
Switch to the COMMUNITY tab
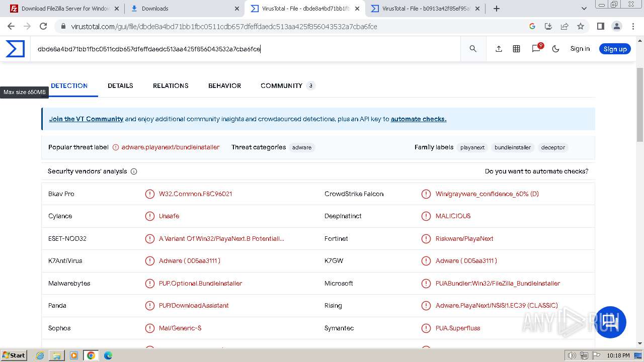[287, 85]
